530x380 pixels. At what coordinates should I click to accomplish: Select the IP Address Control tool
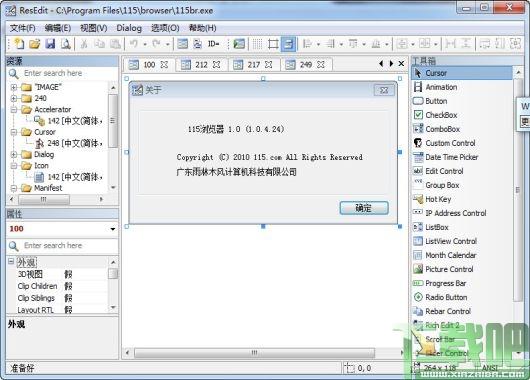450,213
